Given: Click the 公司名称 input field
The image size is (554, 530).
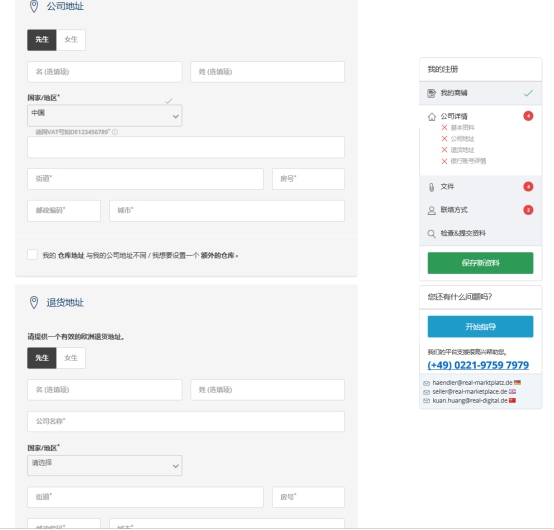Looking at the screenshot, I should coord(186,421).
